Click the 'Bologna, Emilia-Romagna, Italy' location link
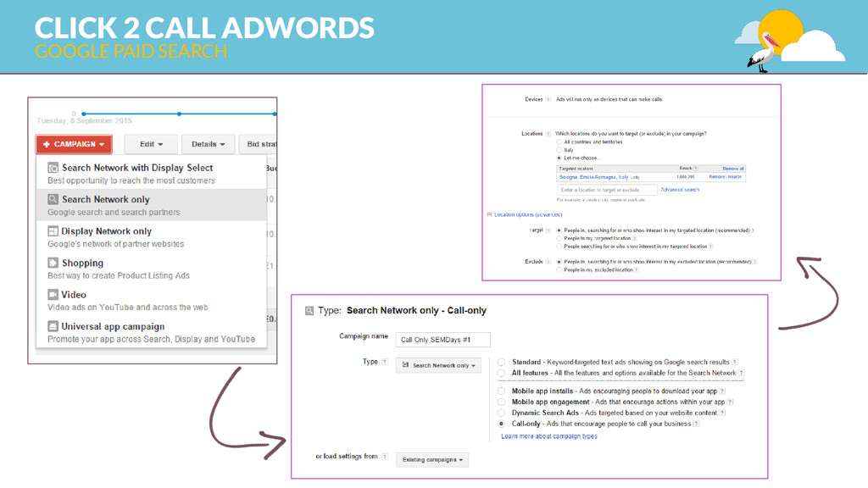Image resolution: width=868 pixels, height=488 pixels. point(593,177)
